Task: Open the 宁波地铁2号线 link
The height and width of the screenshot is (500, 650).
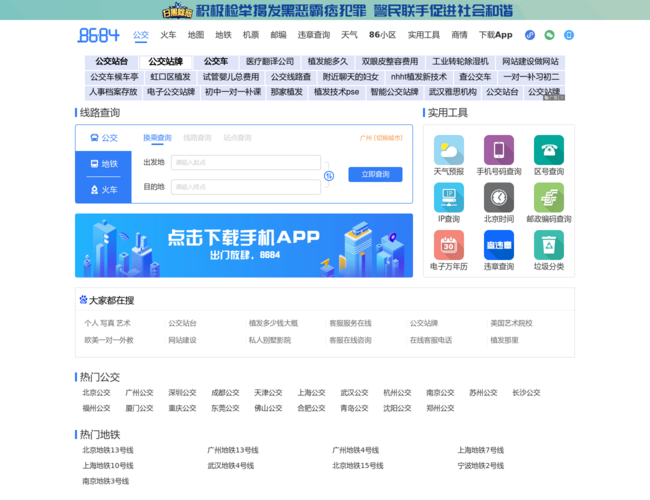Action: [480, 466]
